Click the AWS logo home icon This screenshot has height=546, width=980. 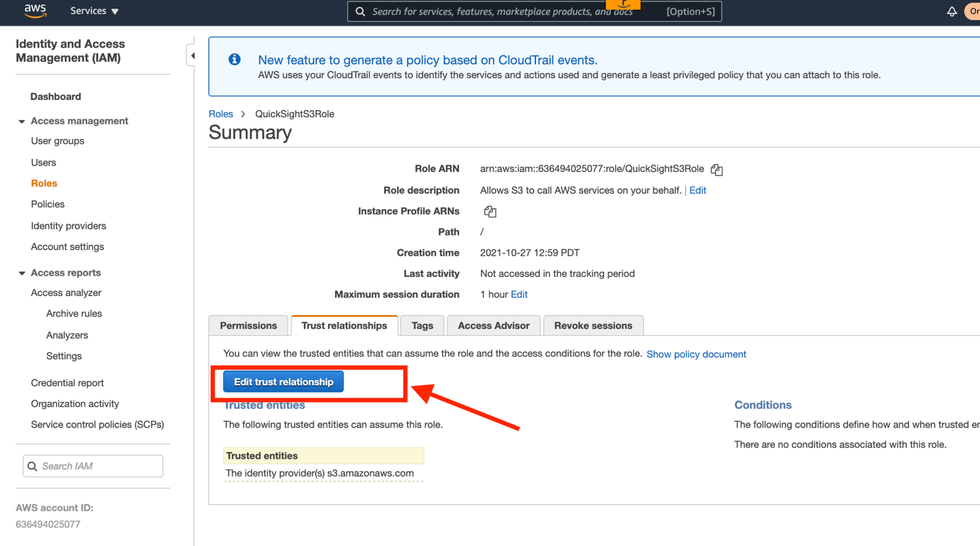pyautogui.click(x=35, y=11)
